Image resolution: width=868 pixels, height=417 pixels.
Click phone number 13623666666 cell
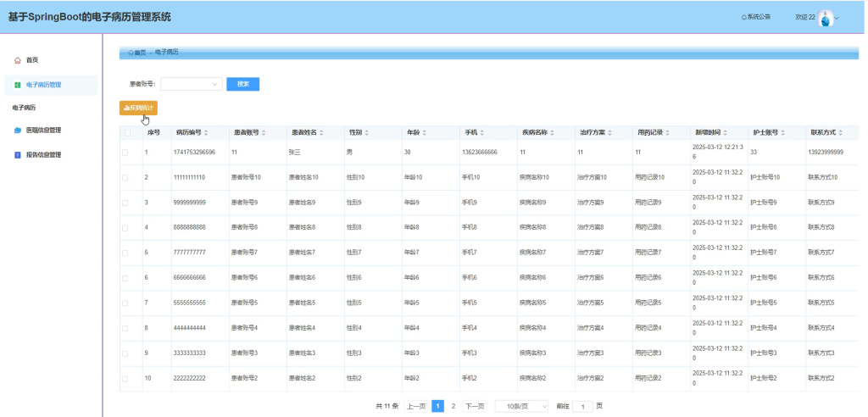point(480,153)
